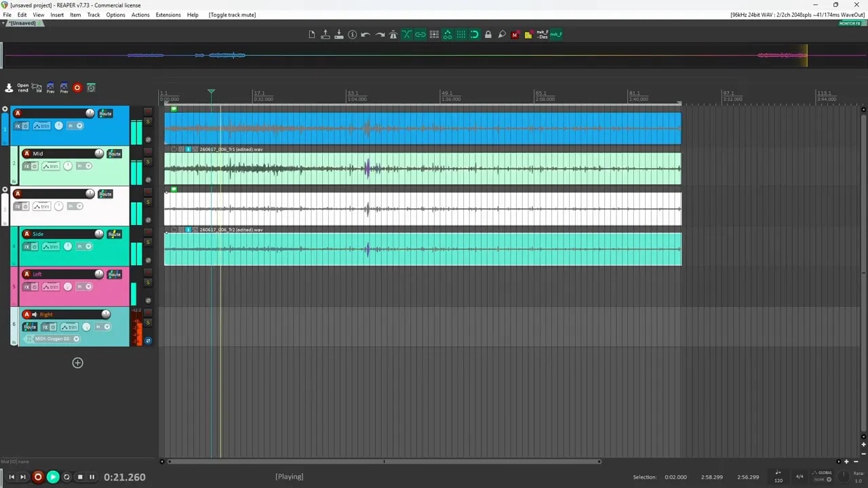Screen dimensions: 868x488
Task: Solo the Mid track
Action: (x=148, y=162)
